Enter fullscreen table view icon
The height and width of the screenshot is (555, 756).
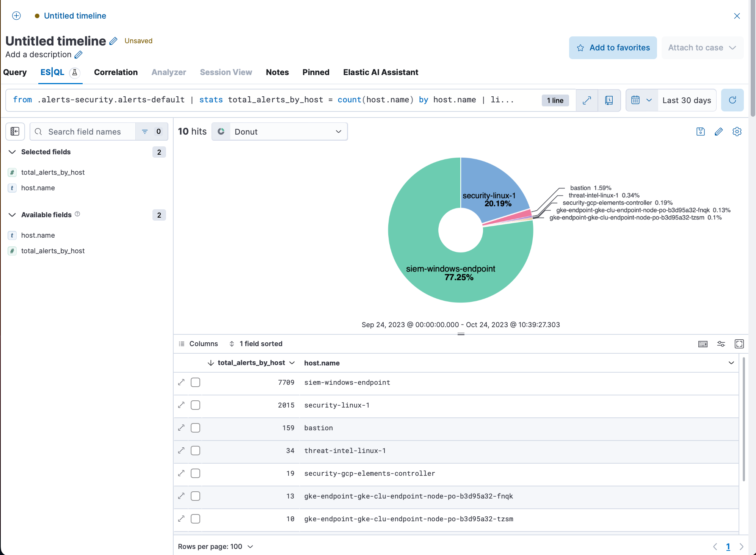point(739,344)
